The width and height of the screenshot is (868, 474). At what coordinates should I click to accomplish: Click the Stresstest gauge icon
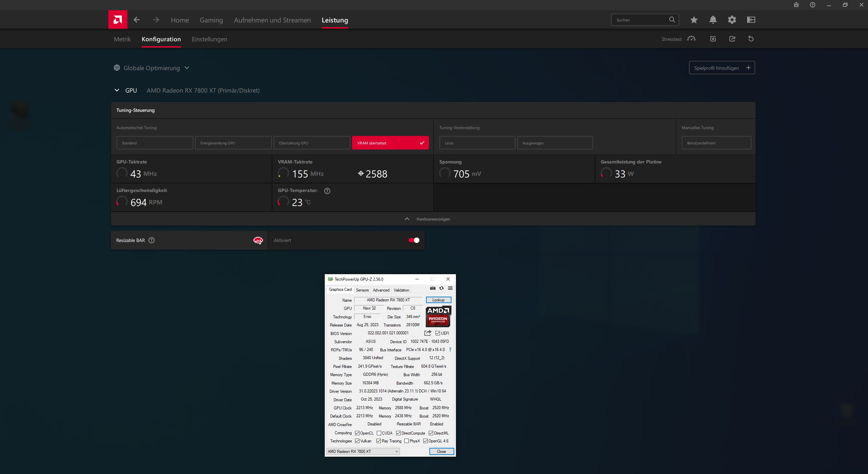point(691,39)
